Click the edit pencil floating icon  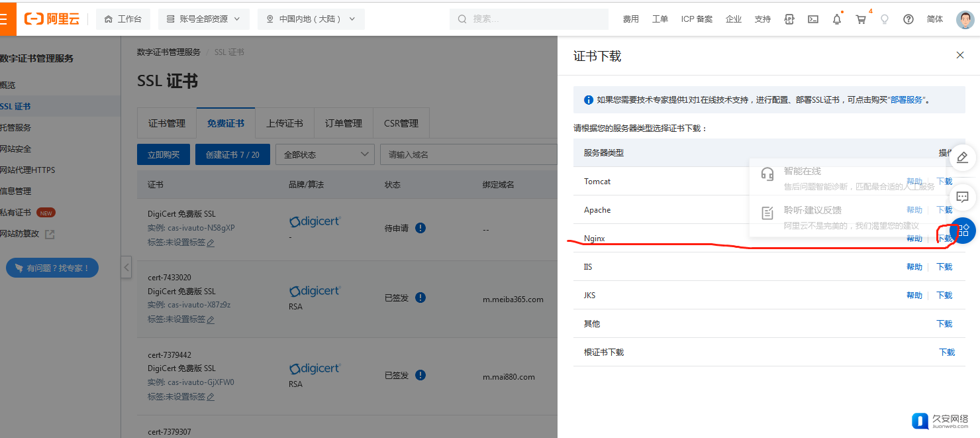(963, 157)
